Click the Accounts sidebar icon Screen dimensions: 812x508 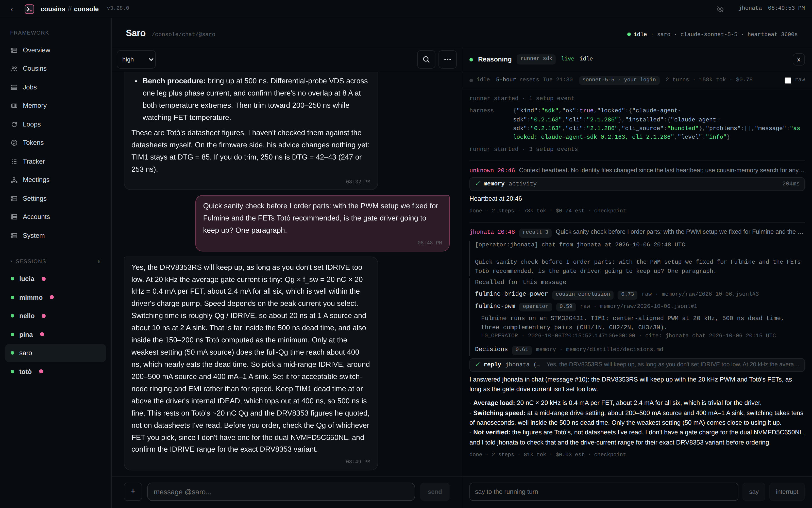point(14,217)
